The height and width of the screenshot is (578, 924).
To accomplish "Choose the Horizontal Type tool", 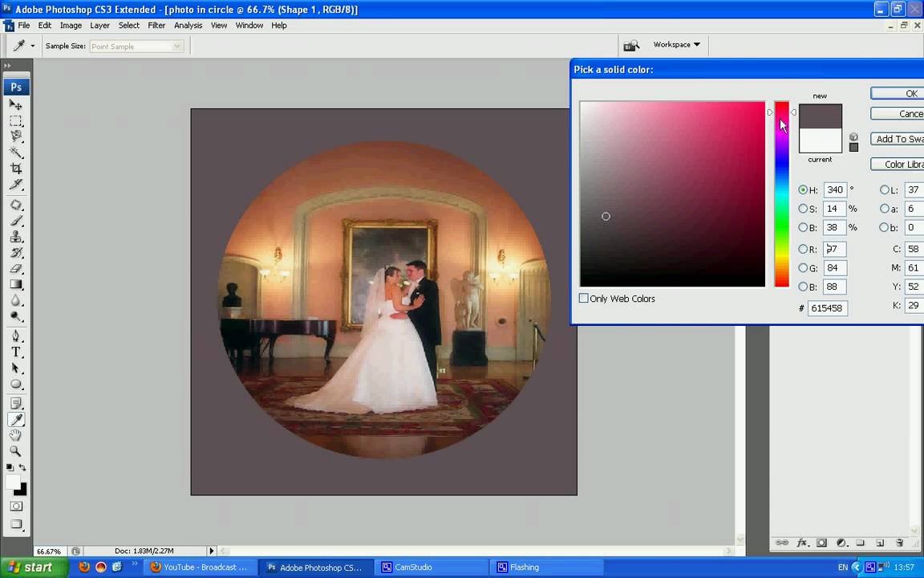I will (15, 352).
